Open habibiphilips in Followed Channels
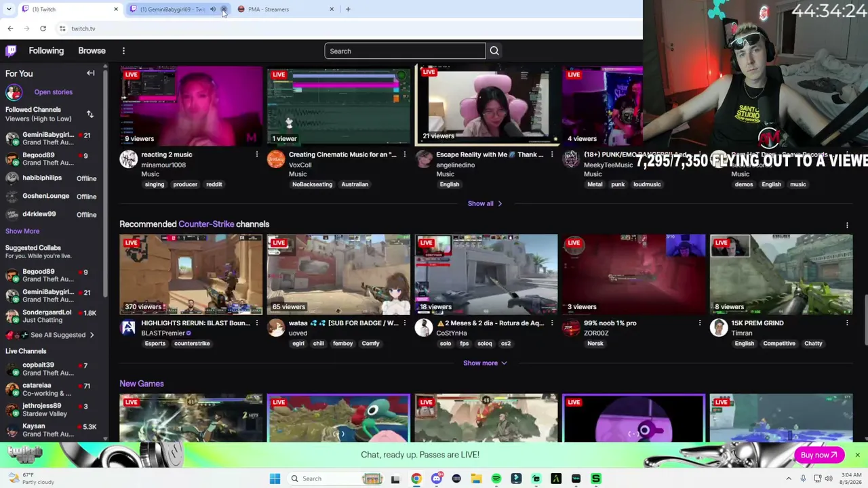 [x=52, y=178]
